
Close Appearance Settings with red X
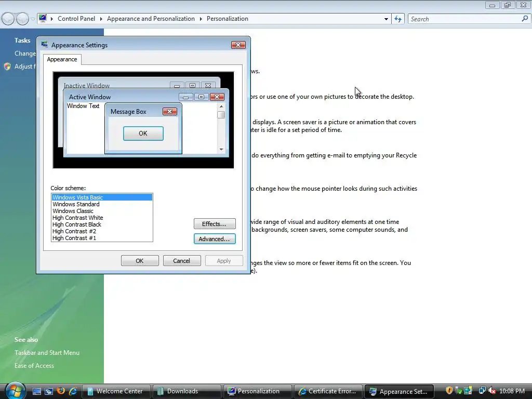(238, 45)
